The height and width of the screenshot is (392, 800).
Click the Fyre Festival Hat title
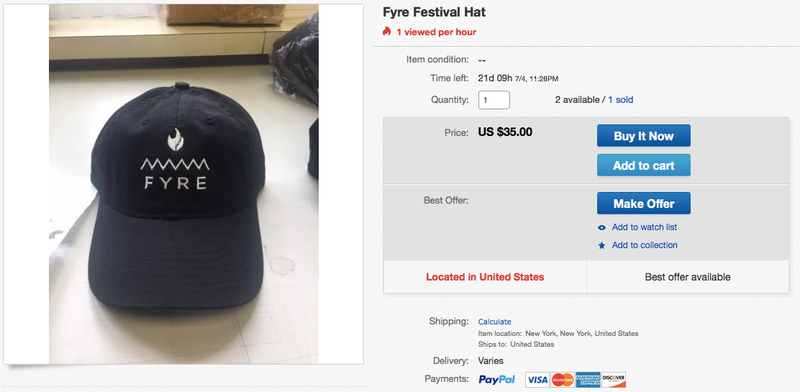434,12
